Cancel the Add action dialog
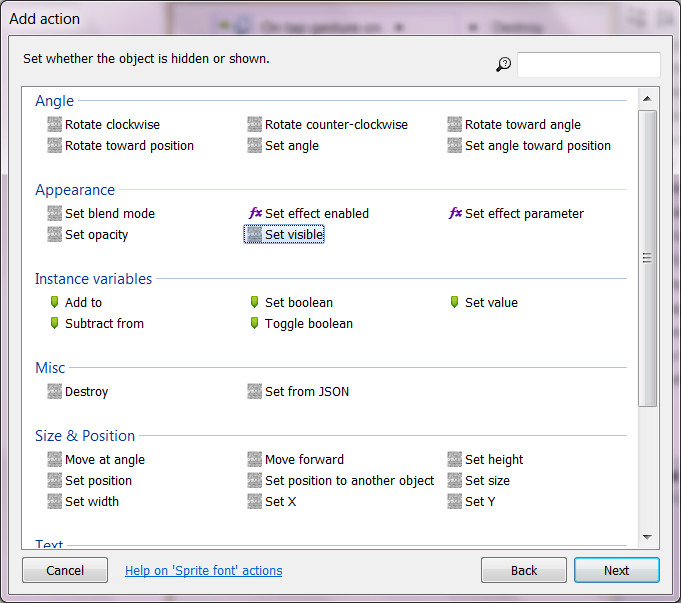 point(65,570)
